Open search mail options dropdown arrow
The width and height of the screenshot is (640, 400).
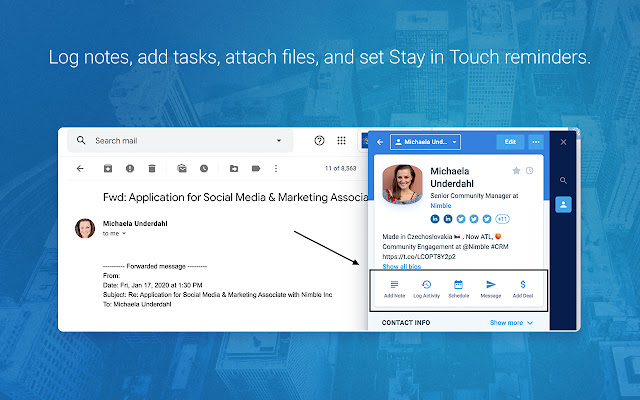click(279, 140)
